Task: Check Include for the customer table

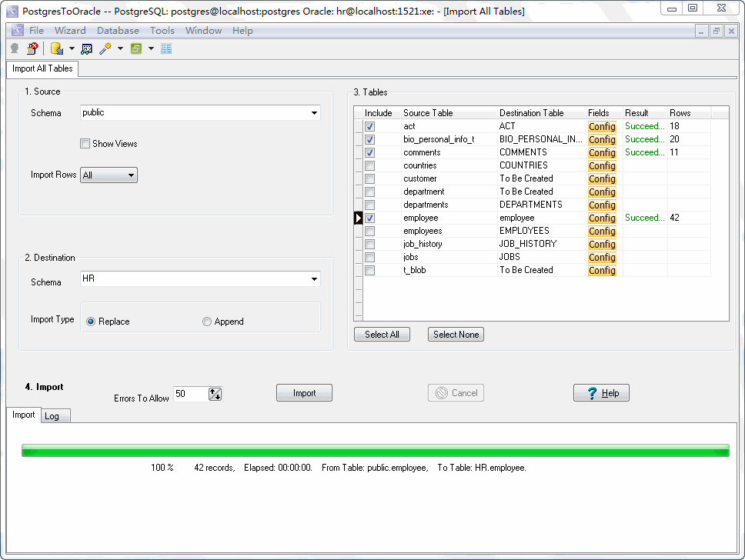Action: point(369,178)
